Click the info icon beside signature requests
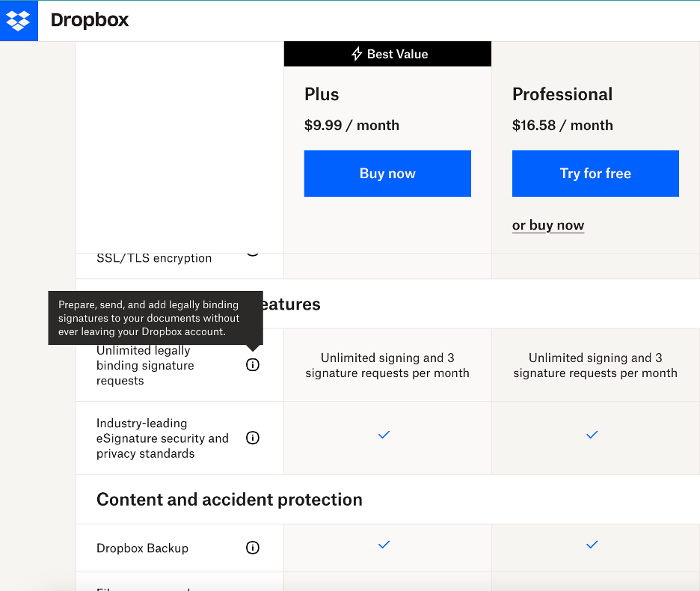Viewport: 700px width, 591px height. 253,364
